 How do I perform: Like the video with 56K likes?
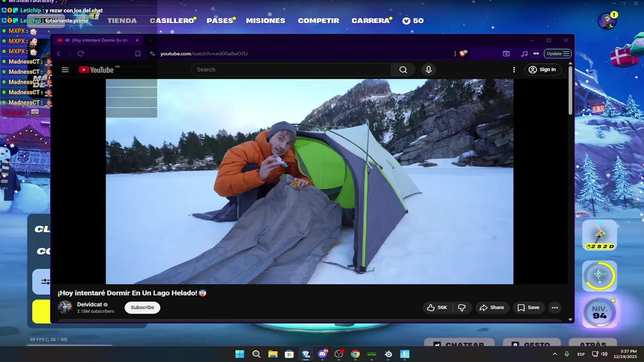click(x=437, y=308)
